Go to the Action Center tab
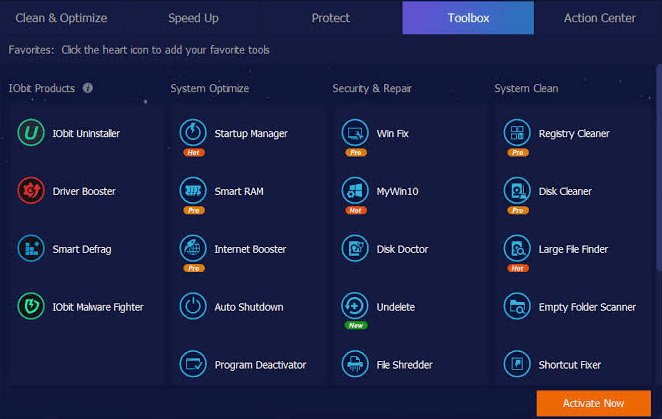This screenshot has height=419, width=662. click(600, 18)
